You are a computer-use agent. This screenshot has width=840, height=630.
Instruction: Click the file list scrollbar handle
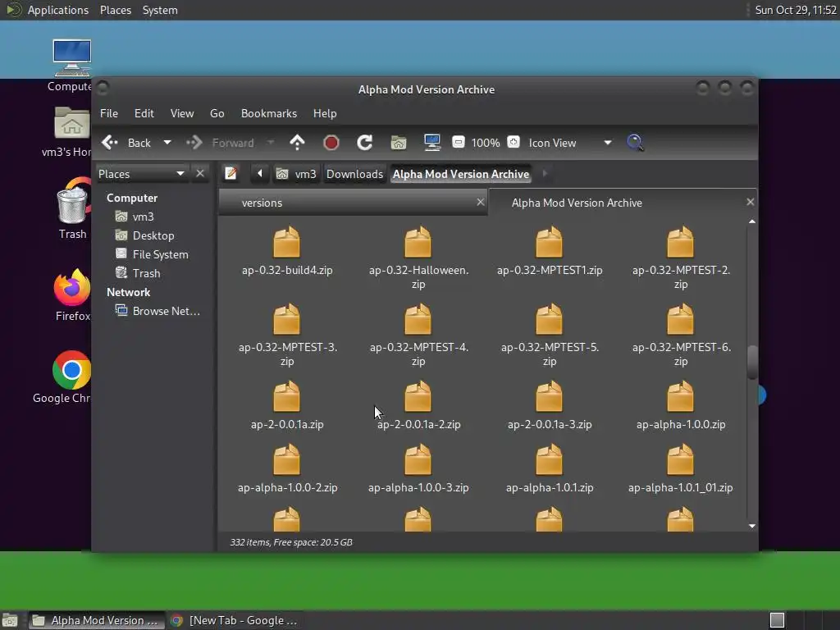coord(752,362)
